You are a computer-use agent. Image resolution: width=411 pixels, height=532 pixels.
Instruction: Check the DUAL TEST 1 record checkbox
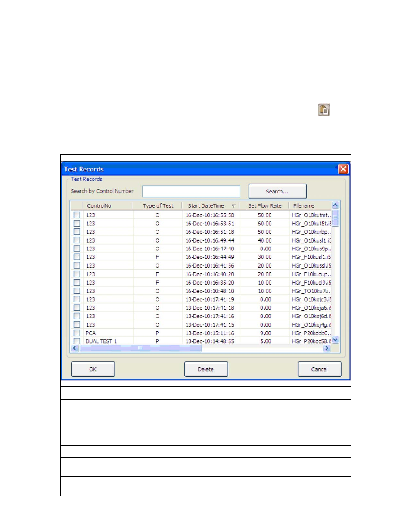pyautogui.click(x=77, y=341)
